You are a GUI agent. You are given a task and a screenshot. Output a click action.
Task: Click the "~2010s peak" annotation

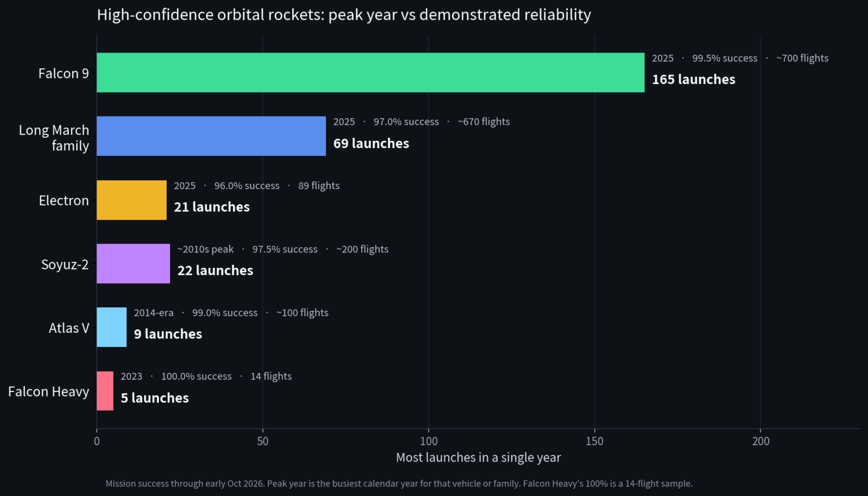pyautogui.click(x=206, y=249)
